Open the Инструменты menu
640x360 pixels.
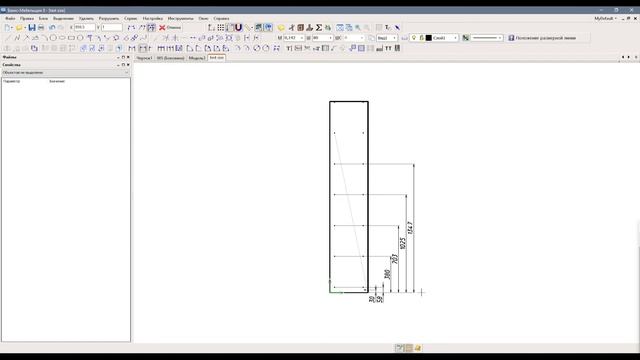point(180,18)
